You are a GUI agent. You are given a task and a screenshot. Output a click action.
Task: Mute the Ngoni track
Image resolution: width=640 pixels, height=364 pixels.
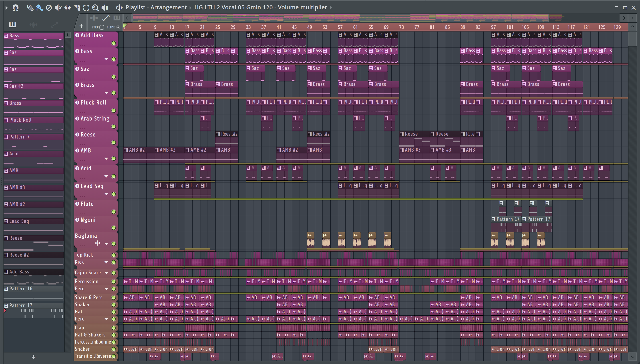coord(114,228)
